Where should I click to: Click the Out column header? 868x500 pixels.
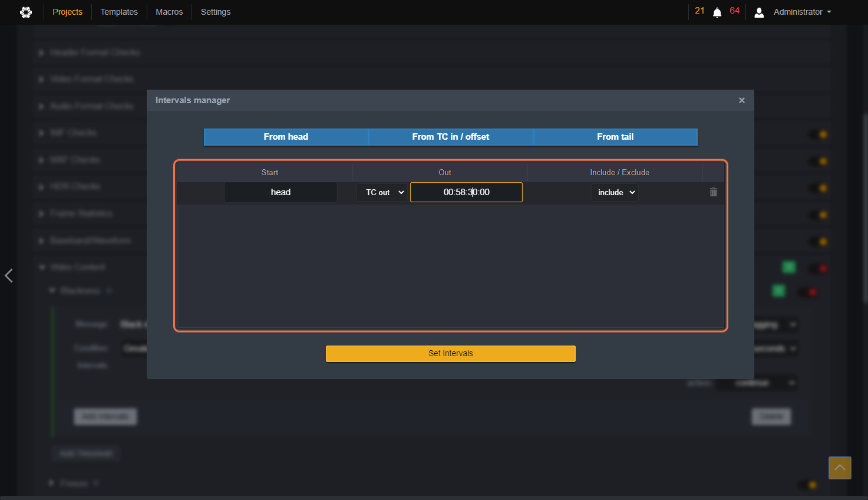[x=445, y=172]
